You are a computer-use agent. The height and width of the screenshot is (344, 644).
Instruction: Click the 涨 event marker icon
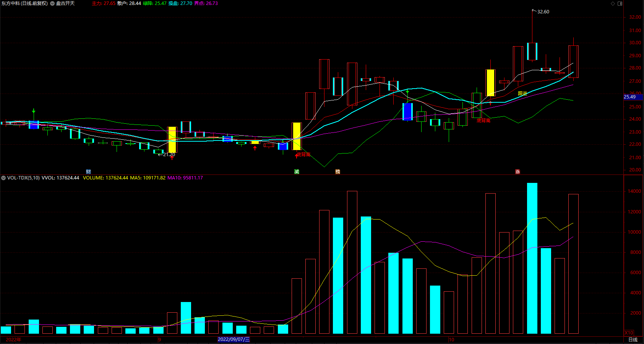click(x=517, y=172)
